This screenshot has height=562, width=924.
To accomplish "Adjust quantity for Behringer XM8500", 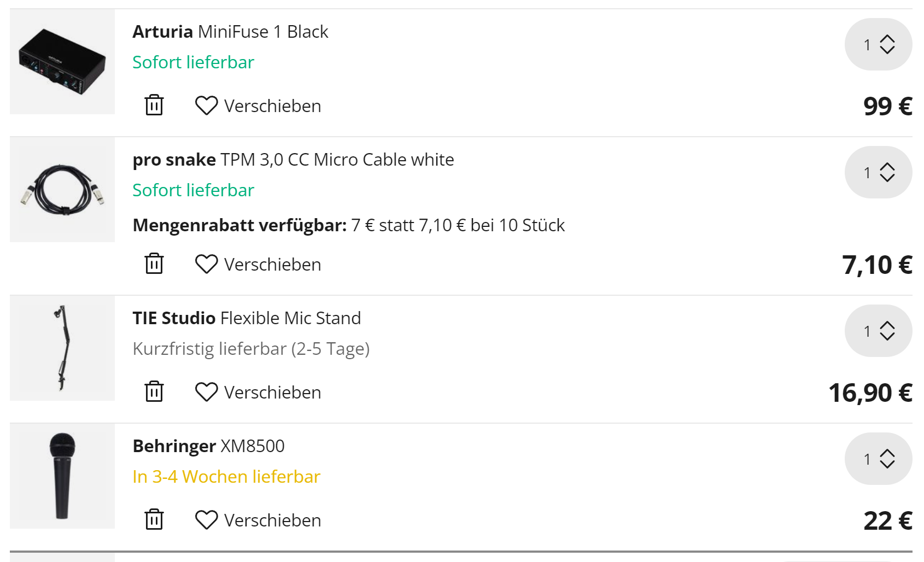I will 878,459.
